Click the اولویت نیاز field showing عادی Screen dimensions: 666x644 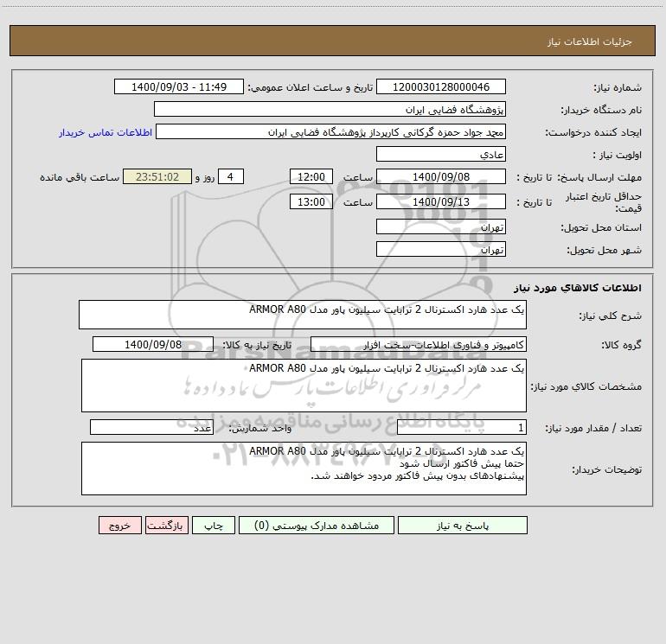coord(441,154)
